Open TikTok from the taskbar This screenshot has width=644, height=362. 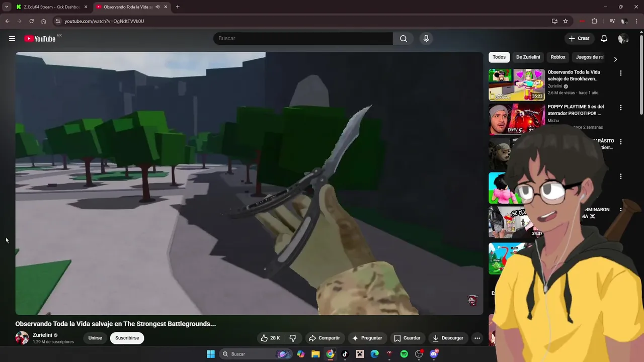345,354
